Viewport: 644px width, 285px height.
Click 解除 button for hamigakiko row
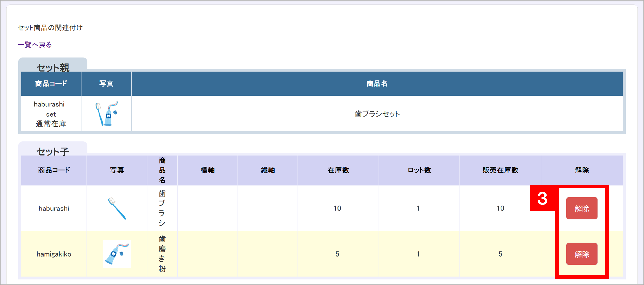pos(582,254)
